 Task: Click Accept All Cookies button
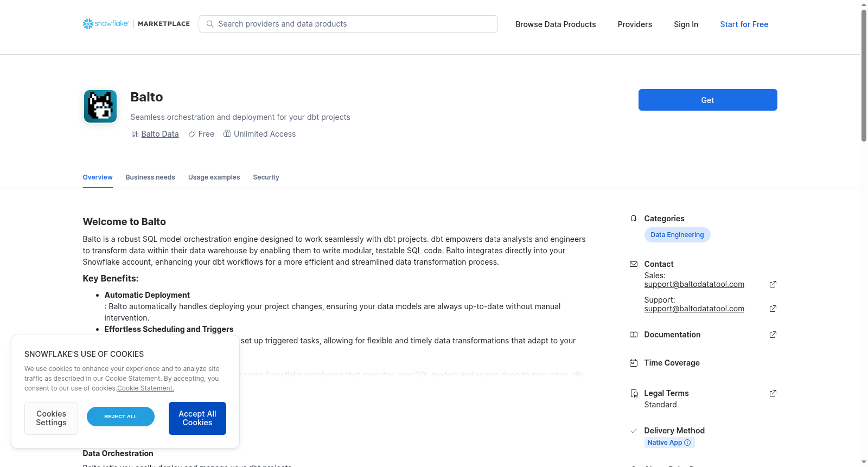(x=197, y=418)
